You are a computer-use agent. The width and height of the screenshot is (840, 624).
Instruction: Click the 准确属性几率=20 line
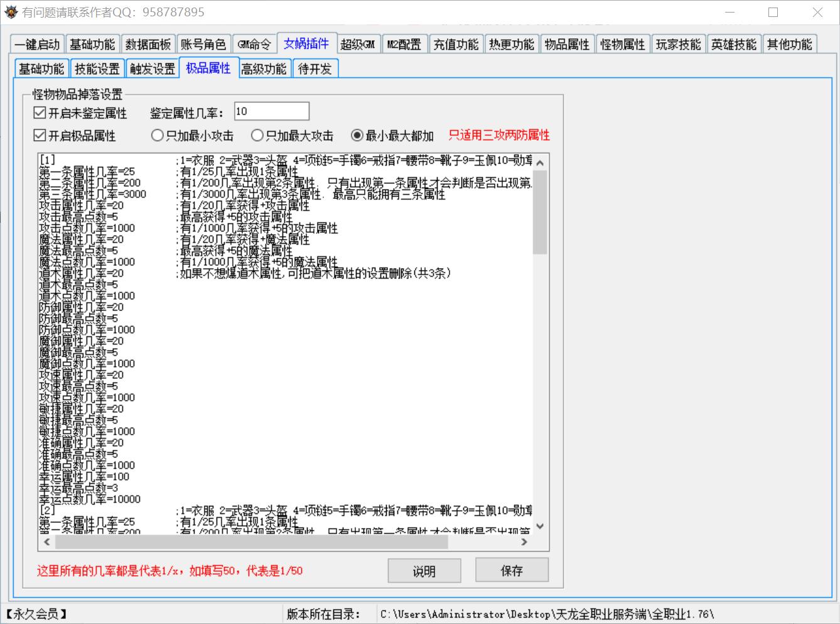(x=81, y=443)
